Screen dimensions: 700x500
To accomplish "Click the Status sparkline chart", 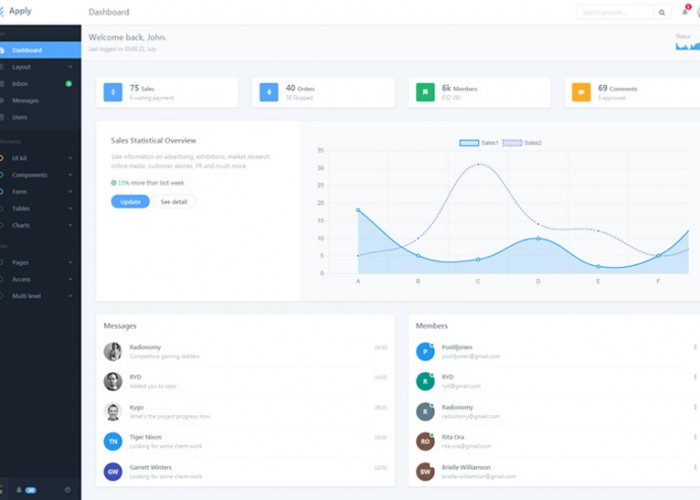I will pos(688,46).
